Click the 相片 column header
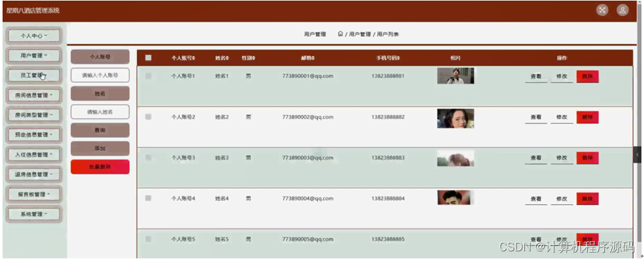Viewport: 644px width, 259px height. point(456,58)
